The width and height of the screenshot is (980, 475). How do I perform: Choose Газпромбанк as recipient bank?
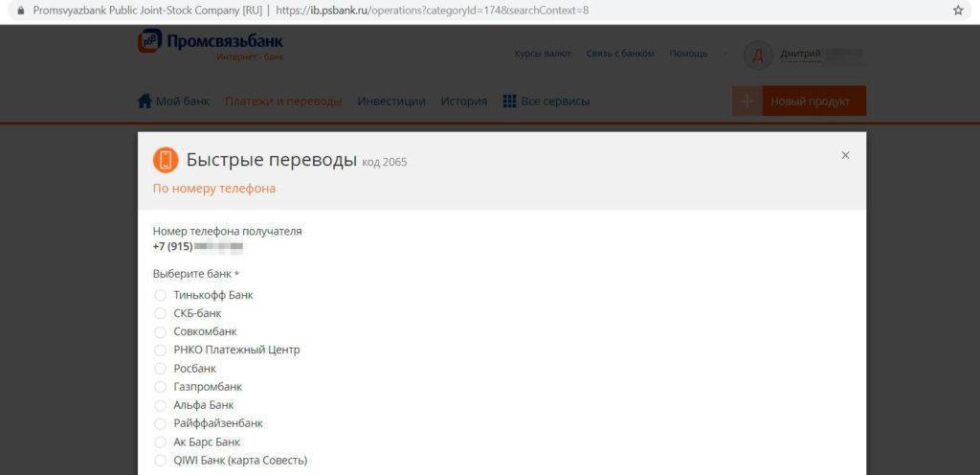(x=160, y=387)
